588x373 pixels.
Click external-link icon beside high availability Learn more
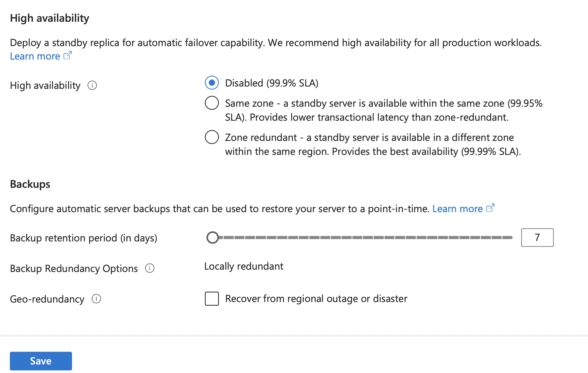tap(68, 55)
